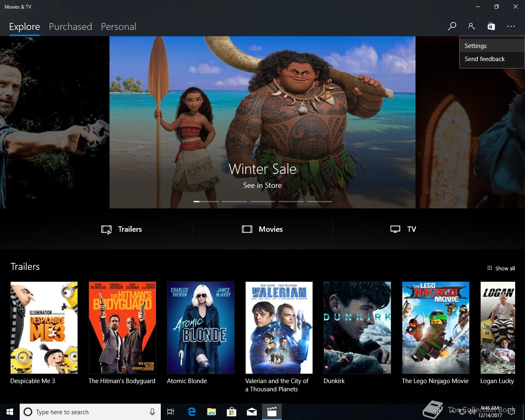Open Mail app from taskbar
Image resolution: width=525 pixels, height=420 pixels.
pyautogui.click(x=251, y=412)
